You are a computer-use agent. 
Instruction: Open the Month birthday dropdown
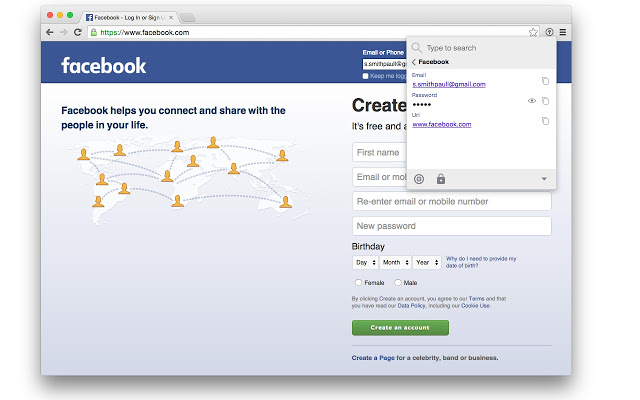(395, 262)
